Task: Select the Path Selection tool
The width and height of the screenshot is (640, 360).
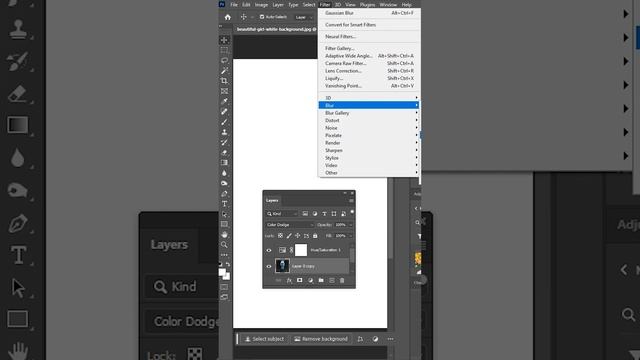Action: click(224, 214)
